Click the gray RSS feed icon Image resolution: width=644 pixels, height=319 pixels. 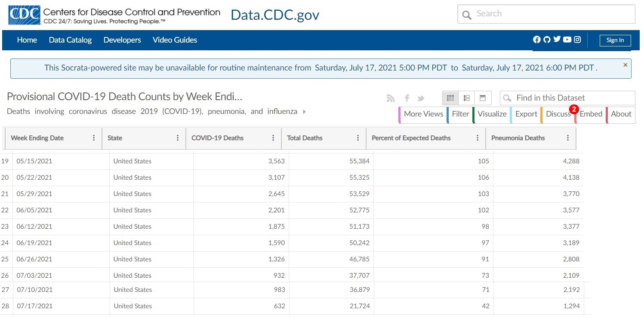pyautogui.click(x=391, y=98)
